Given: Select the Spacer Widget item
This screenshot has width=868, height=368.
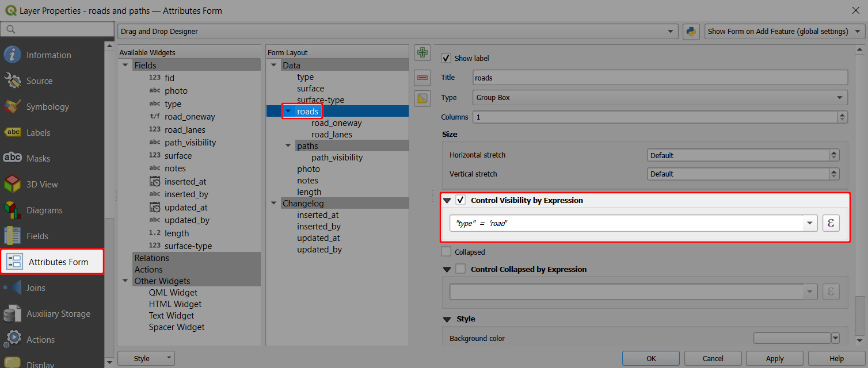Looking at the screenshot, I should 177,327.
